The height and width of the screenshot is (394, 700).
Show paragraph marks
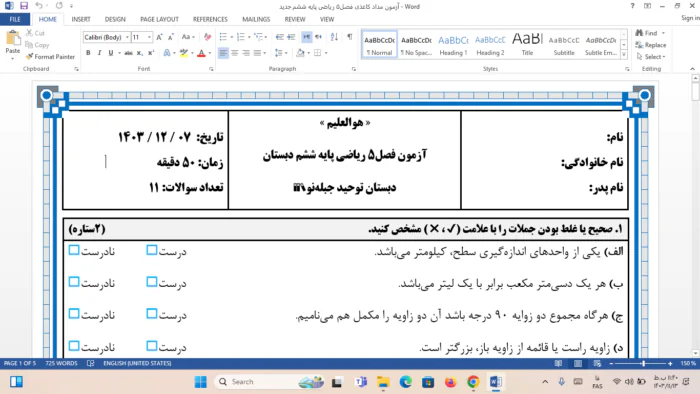(350, 37)
